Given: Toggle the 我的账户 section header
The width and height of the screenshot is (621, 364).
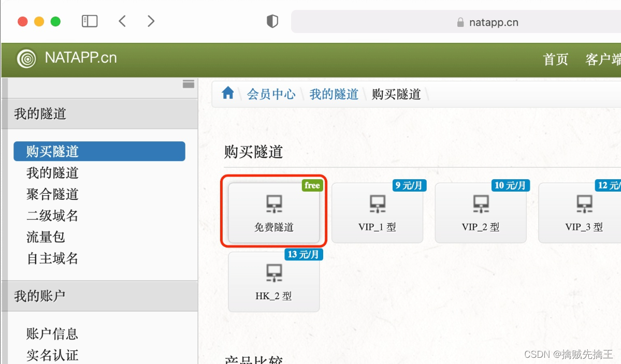Looking at the screenshot, I should (100, 296).
